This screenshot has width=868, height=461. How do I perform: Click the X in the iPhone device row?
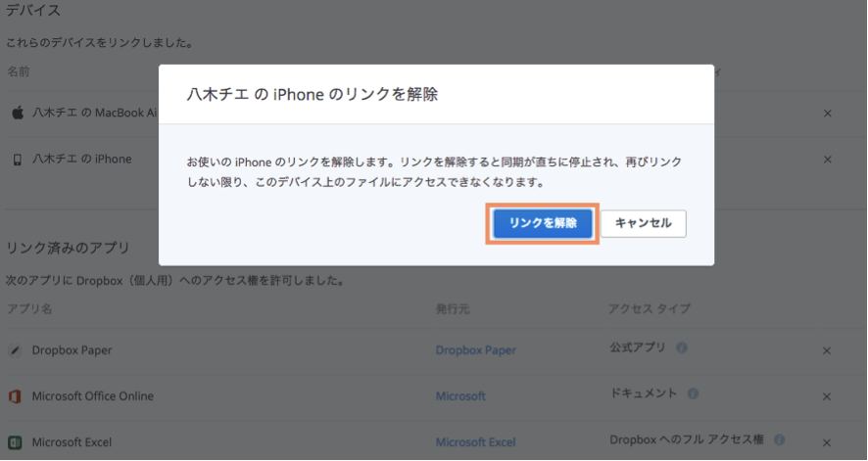(x=828, y=159)
